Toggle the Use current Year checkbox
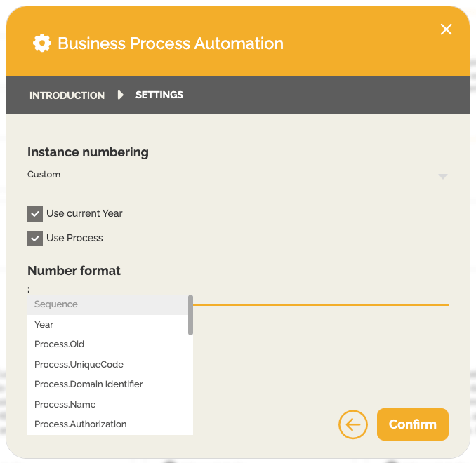 point(35,214)
